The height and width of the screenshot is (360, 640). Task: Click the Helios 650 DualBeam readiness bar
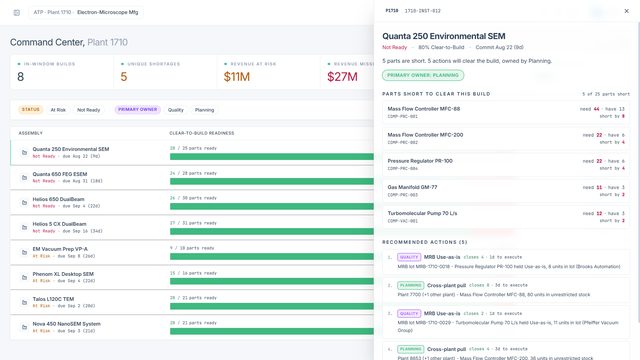coord(272,206)
